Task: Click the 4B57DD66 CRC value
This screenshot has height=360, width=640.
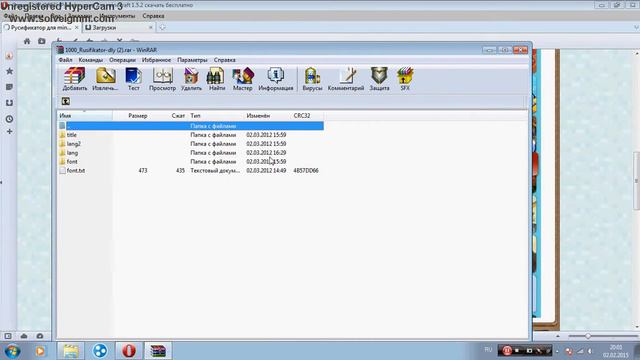Action: tap(306, 171)
